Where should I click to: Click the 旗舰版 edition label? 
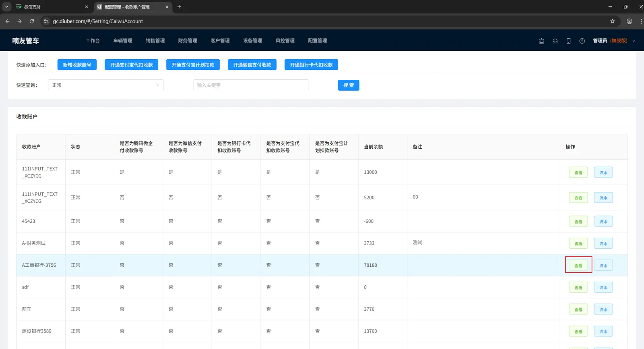(x=619, y=41)
